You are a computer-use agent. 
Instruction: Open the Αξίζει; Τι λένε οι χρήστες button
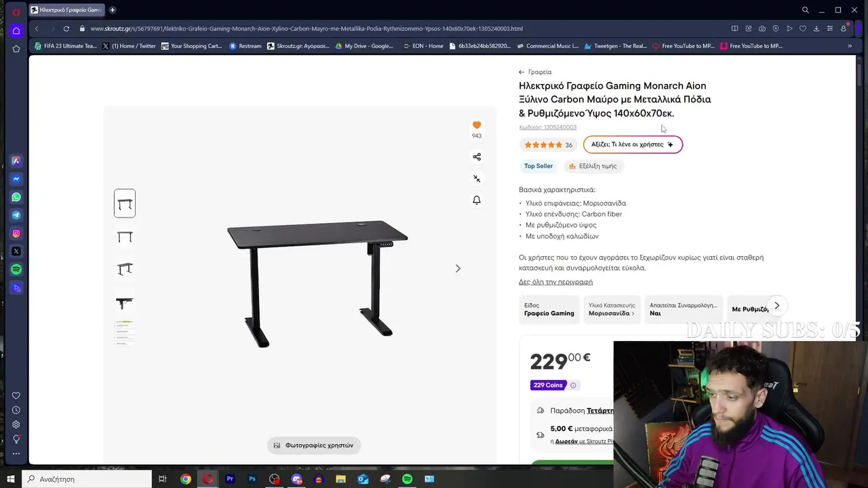pos(633,144)
